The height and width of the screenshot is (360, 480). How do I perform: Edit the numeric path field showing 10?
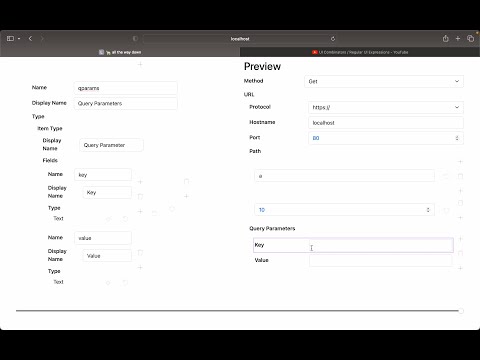[x=344, y=210]
